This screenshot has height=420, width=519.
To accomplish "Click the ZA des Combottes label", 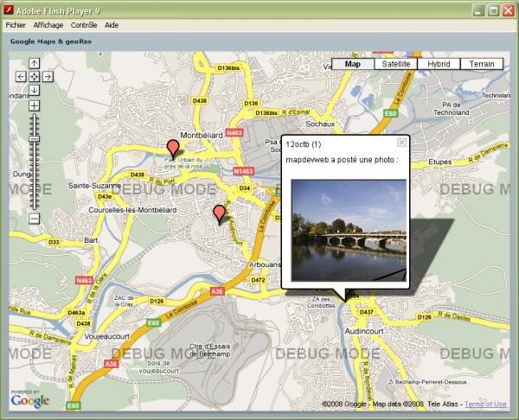I will coord(321,302).
